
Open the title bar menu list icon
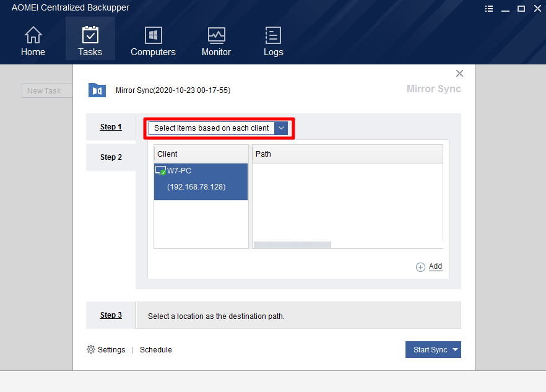coord(489,9)
